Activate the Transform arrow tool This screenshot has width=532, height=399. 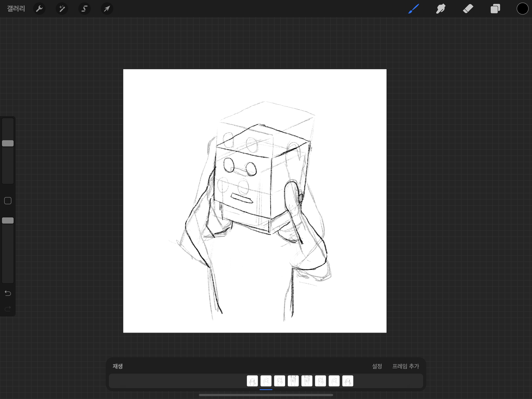107,9
